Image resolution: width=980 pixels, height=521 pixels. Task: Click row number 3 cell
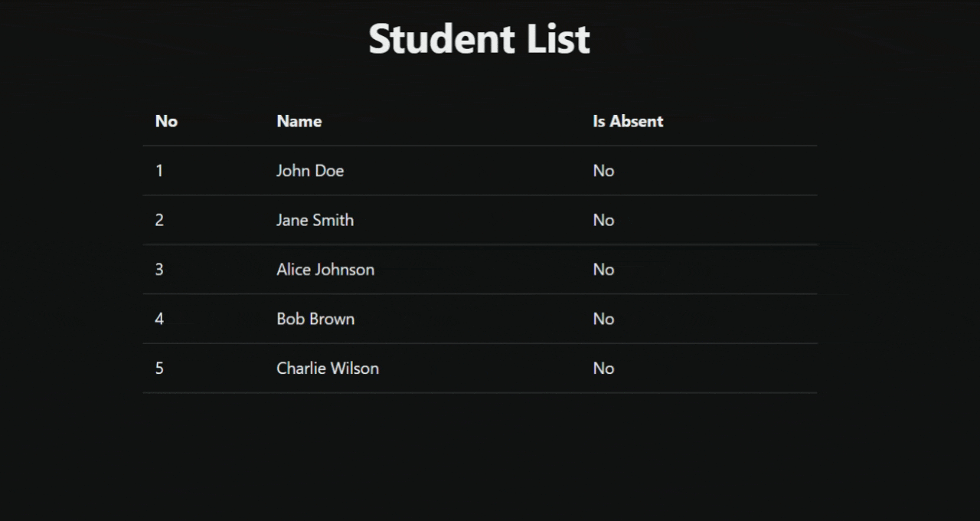(x=159, y=270)
